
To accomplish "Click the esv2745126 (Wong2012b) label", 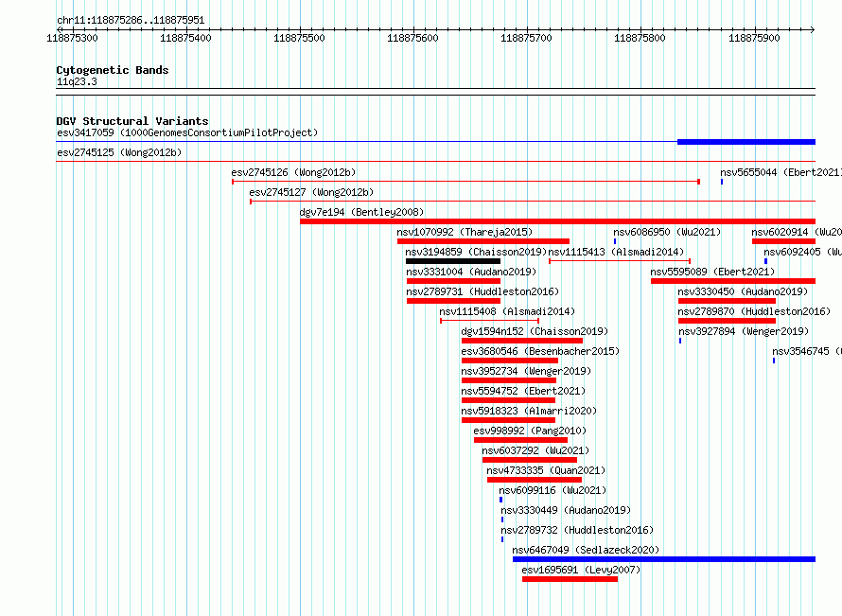I will 293,172.
